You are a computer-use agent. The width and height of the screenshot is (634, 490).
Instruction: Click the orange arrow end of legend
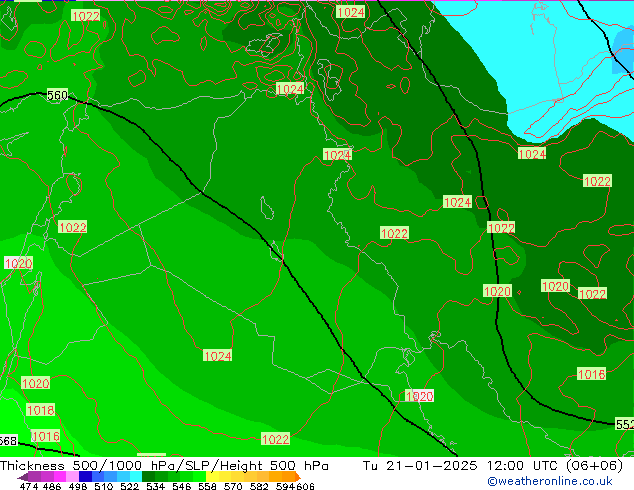tap(298, 477)
